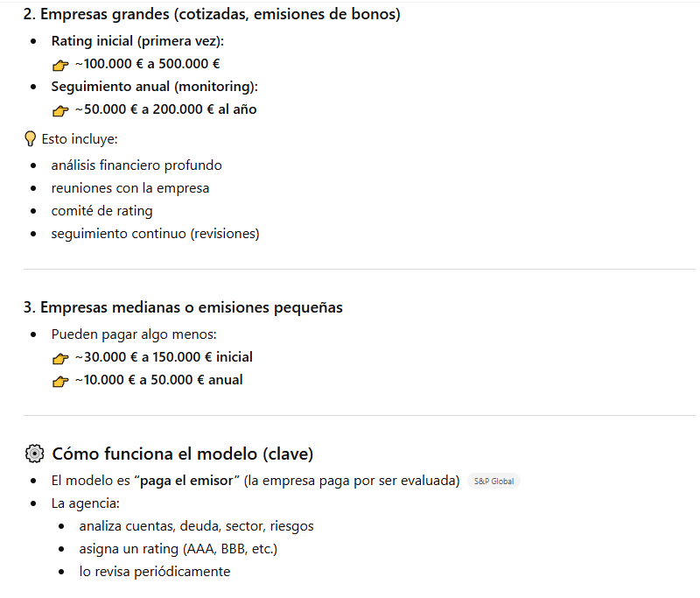The height and width of the screenshot is (598, 700).
Task: Click the 'seguimiento continuo (revisiones)' list item
Action: point(155,233)
